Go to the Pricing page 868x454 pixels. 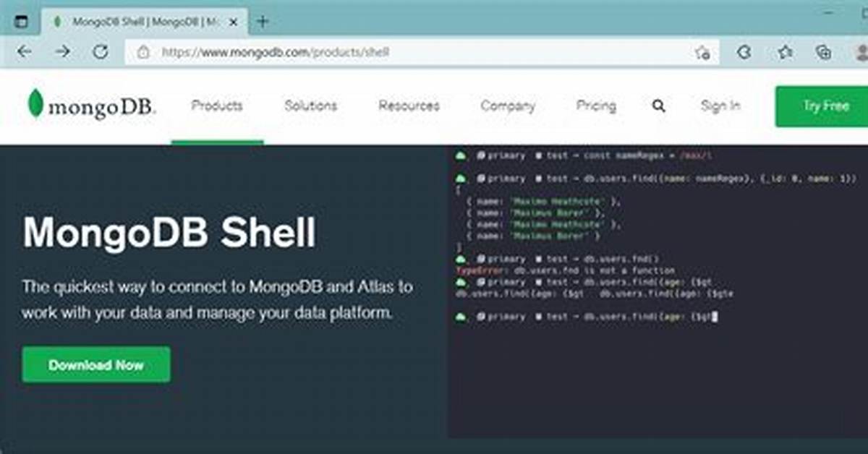pos(596,106)
